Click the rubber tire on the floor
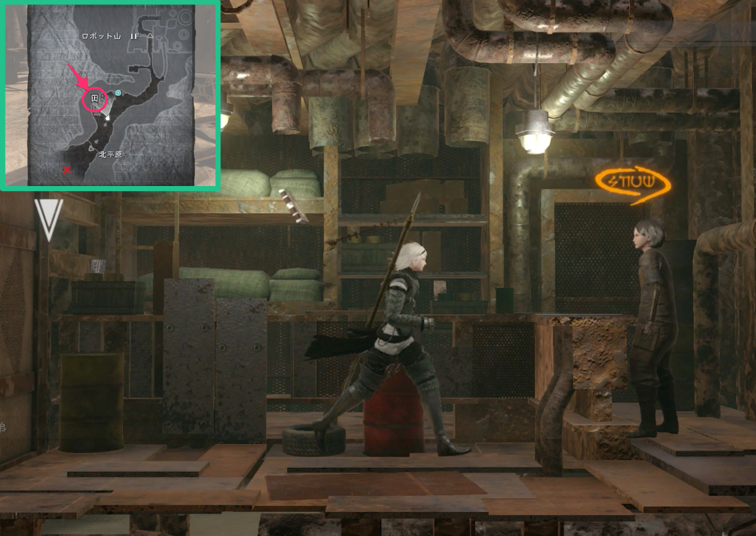Image resolution: width=756 pixels, height=536 pixels. tap(313, 440)
